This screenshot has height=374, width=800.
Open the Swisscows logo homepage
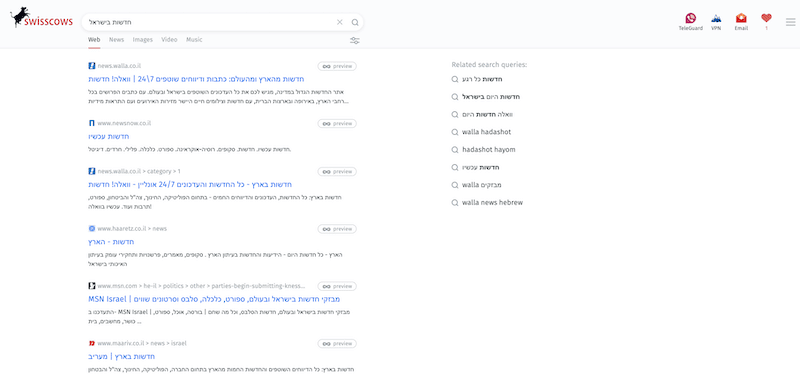pyautogui.click(x=41, y=18)
